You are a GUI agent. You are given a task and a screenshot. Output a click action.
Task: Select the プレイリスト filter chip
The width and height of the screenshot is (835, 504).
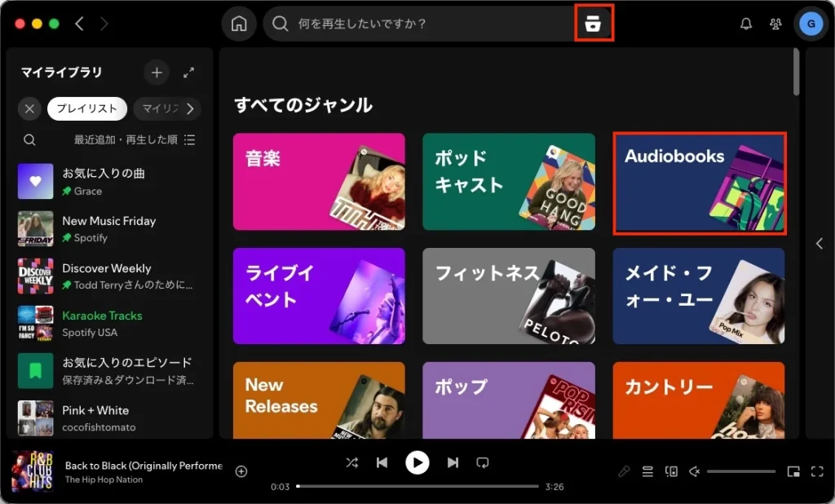pos(86,108)
